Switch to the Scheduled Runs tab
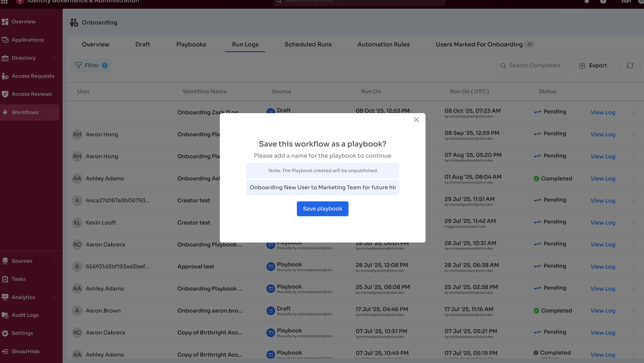The image size is (644, 363). pos(308,45)
